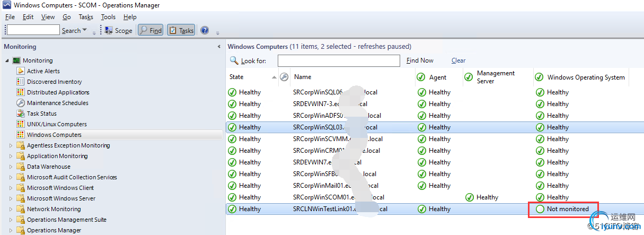Select the Operations Management Suite folder
Viewport: 644px width, 235px height.
point(67,220)
